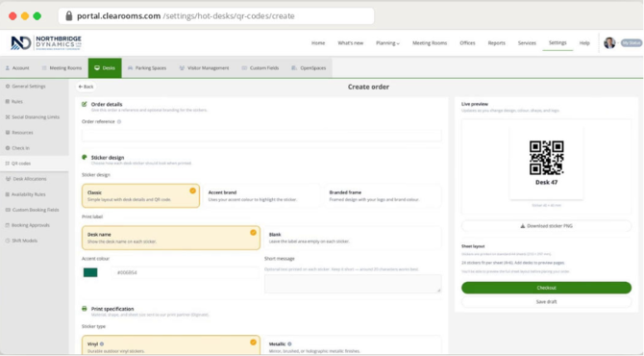Screen dimensions: 644x356
Task: Click the General Settings gear icon
Action: [x=8, y=87]
